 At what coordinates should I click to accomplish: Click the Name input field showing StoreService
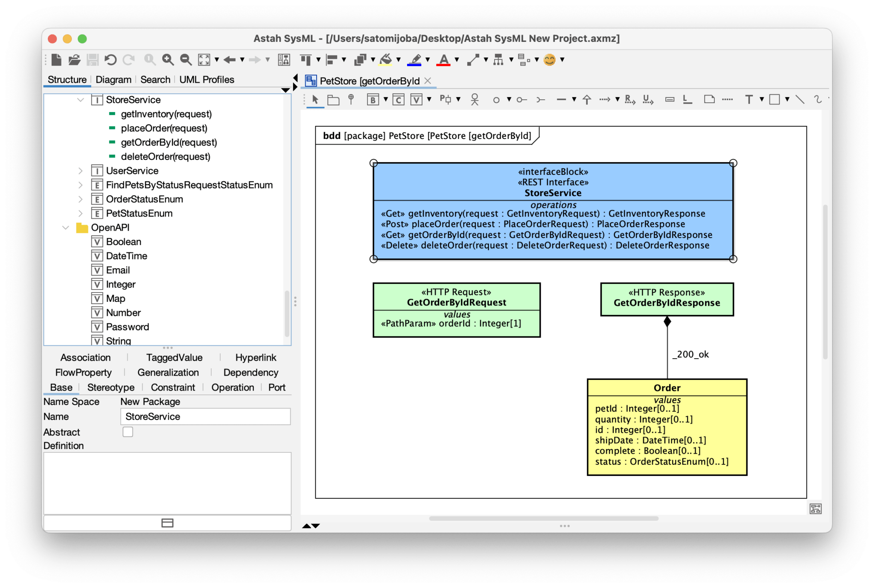point(205,416)
